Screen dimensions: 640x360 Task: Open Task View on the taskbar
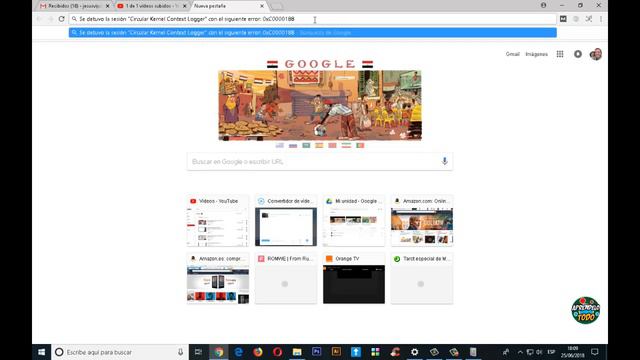point(198,352)
